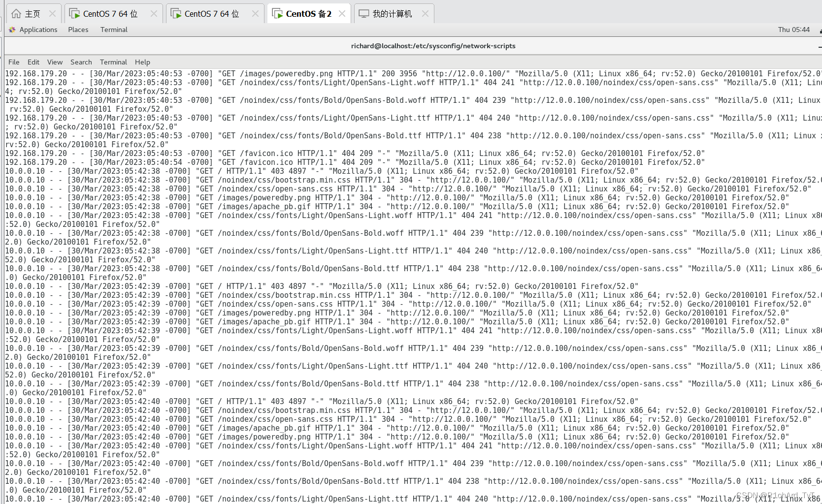Open the File menu of the terminal

pos(13,62)
